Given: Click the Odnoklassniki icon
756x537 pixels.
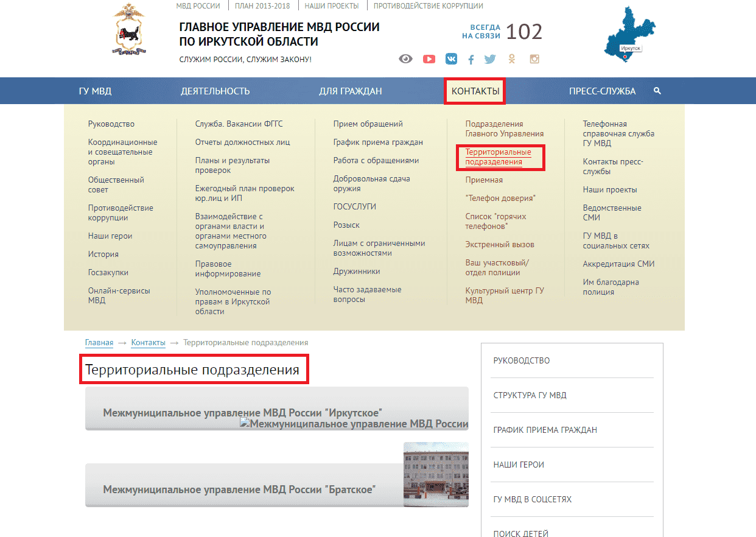Looking at the screenshot, I should point(512,59).
